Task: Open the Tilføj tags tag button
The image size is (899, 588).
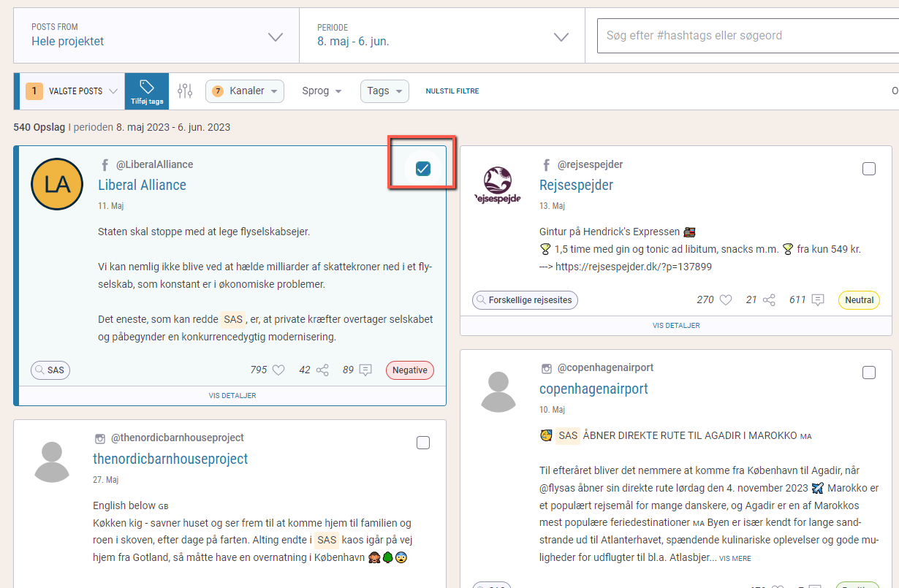Action: tap(147, 91)
